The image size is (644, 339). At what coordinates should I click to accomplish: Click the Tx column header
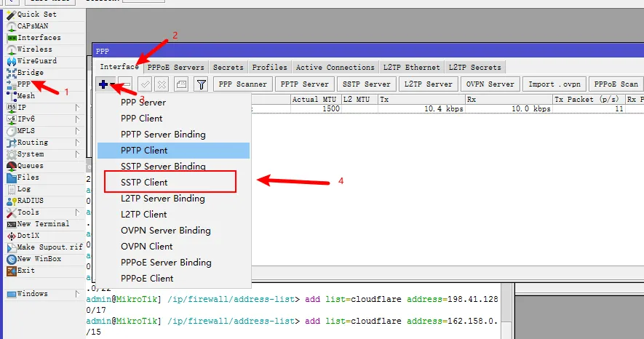421,100
